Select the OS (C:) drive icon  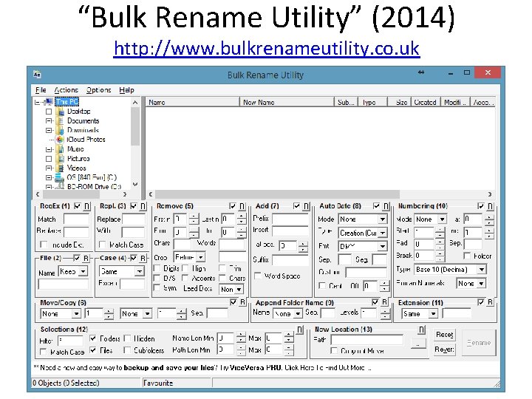[59, 177]
